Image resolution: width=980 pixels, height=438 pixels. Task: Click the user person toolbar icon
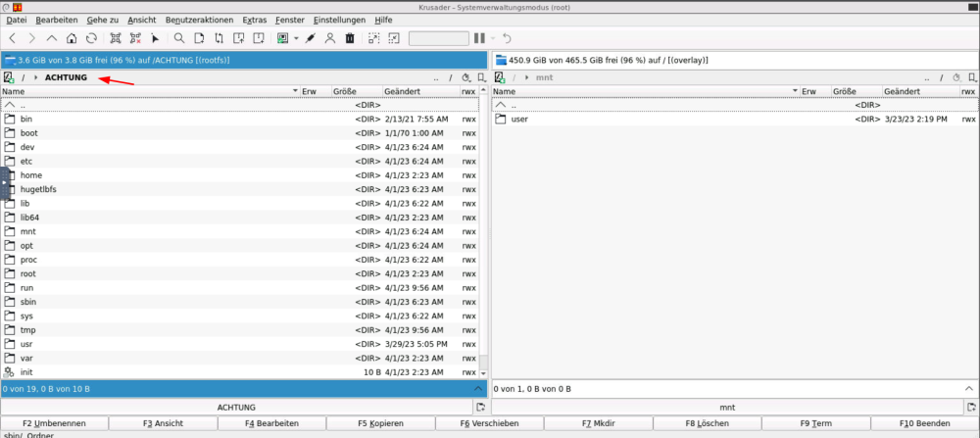pos(330,39)
